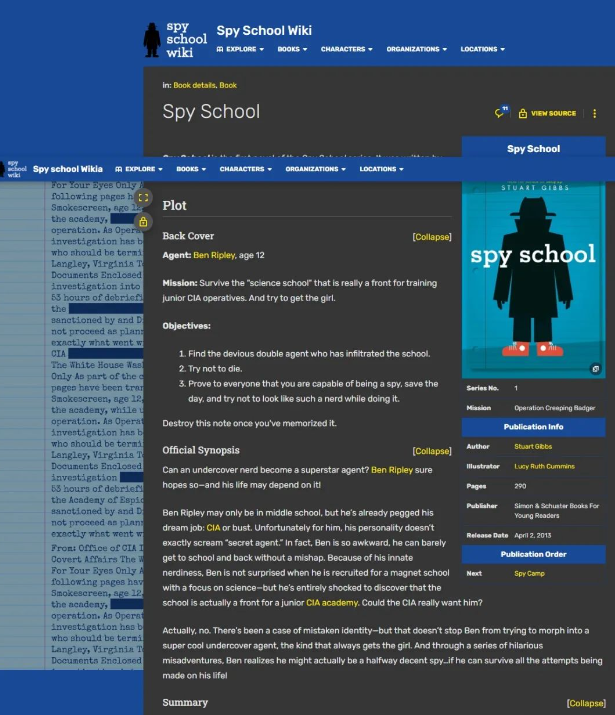
Task: Click the Publication Info header
Action: click(x=533, y=427)
